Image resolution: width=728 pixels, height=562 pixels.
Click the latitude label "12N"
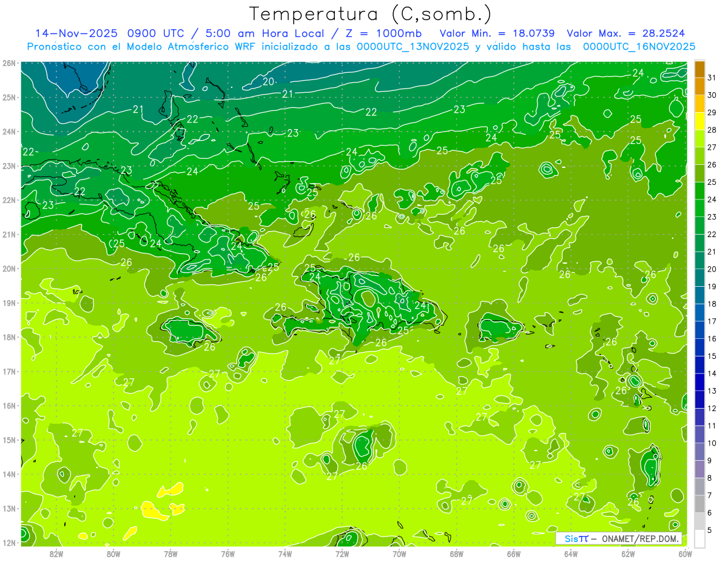point(9,543)
